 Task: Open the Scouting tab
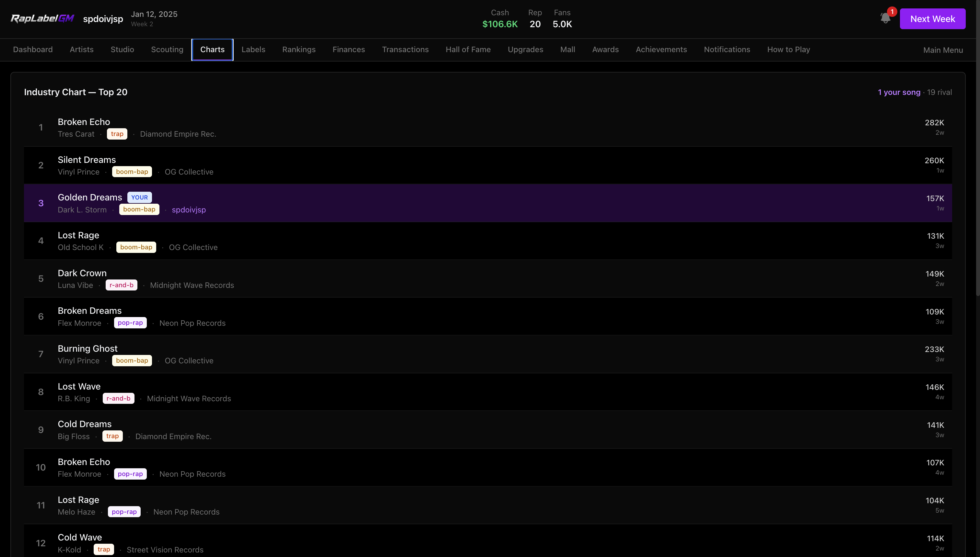(167, 49)
